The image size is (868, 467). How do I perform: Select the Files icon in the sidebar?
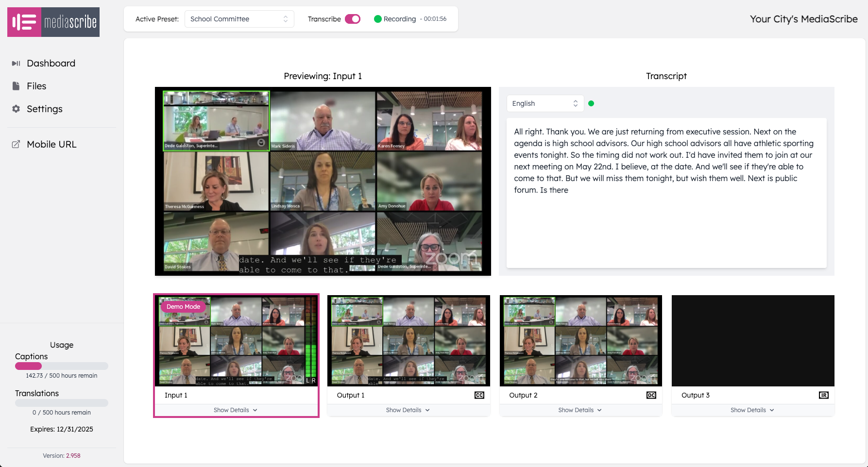[17, 86]
